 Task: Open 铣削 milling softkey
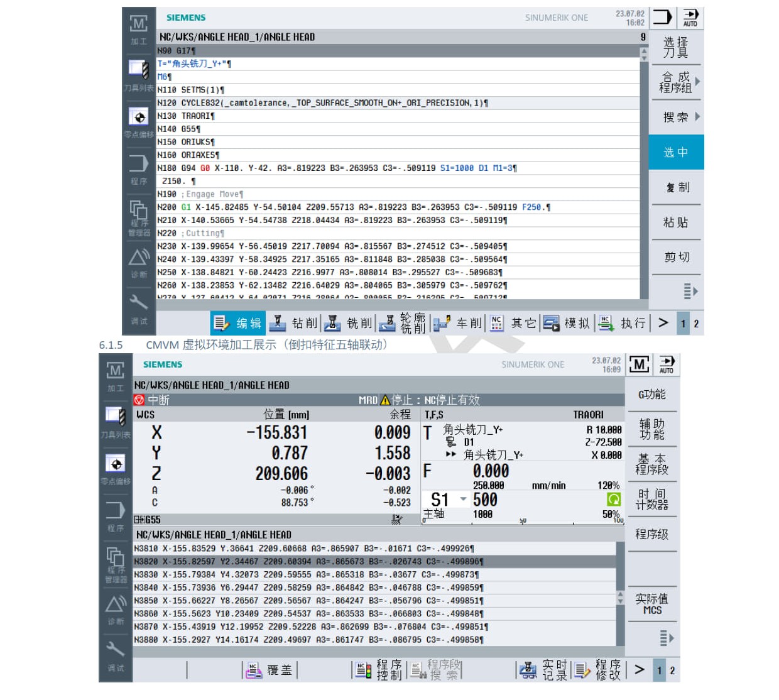pos(349,323)
